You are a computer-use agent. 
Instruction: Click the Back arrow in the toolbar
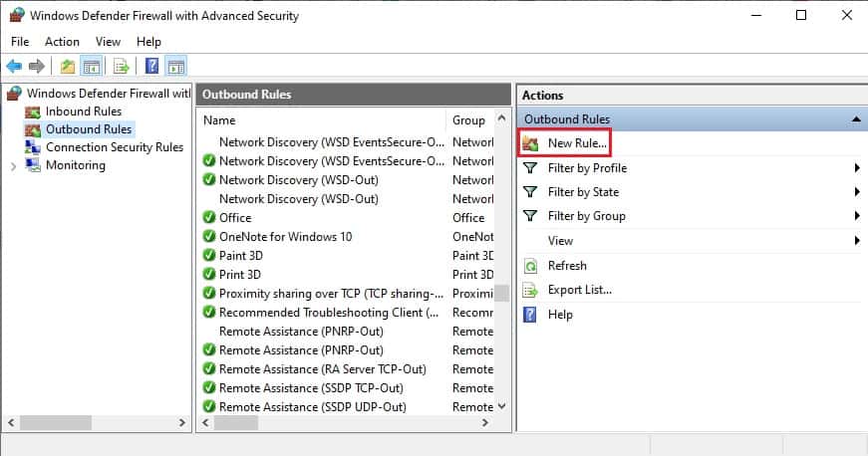14,67
